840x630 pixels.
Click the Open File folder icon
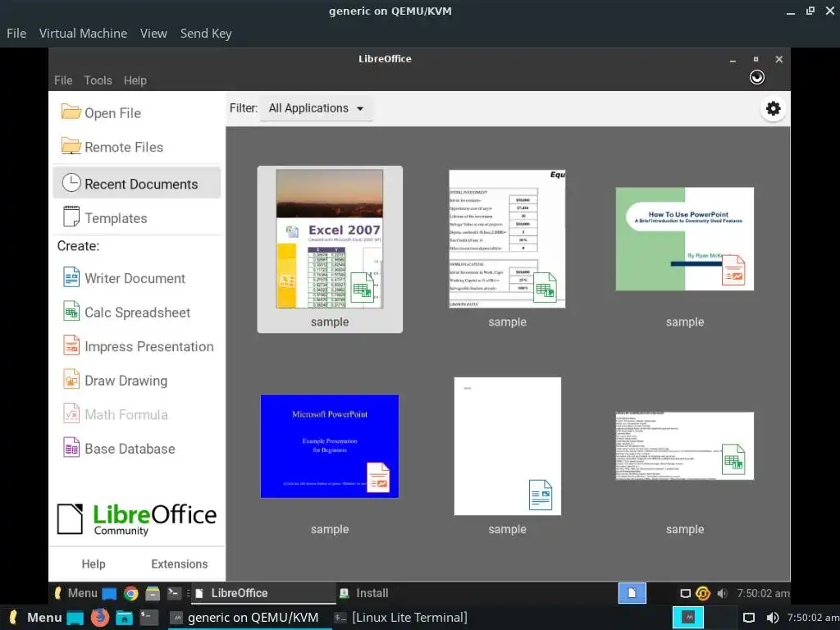(x=71, y=112)
